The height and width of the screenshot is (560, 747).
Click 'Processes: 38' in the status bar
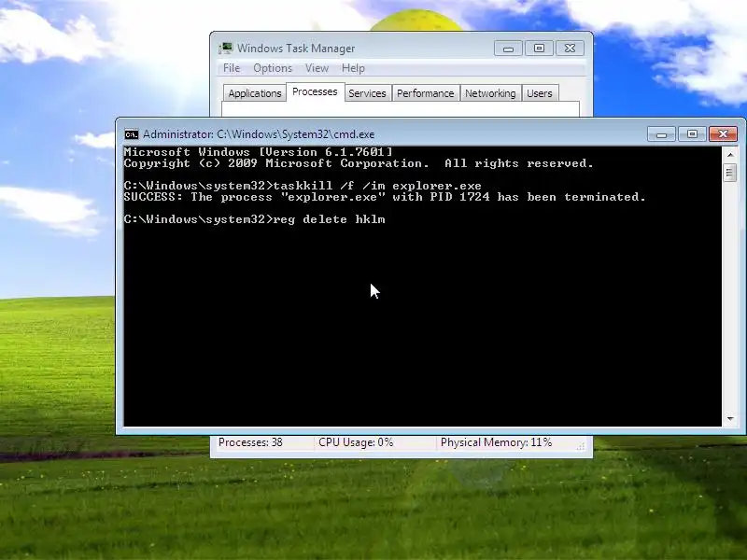(x=250, y=442)
